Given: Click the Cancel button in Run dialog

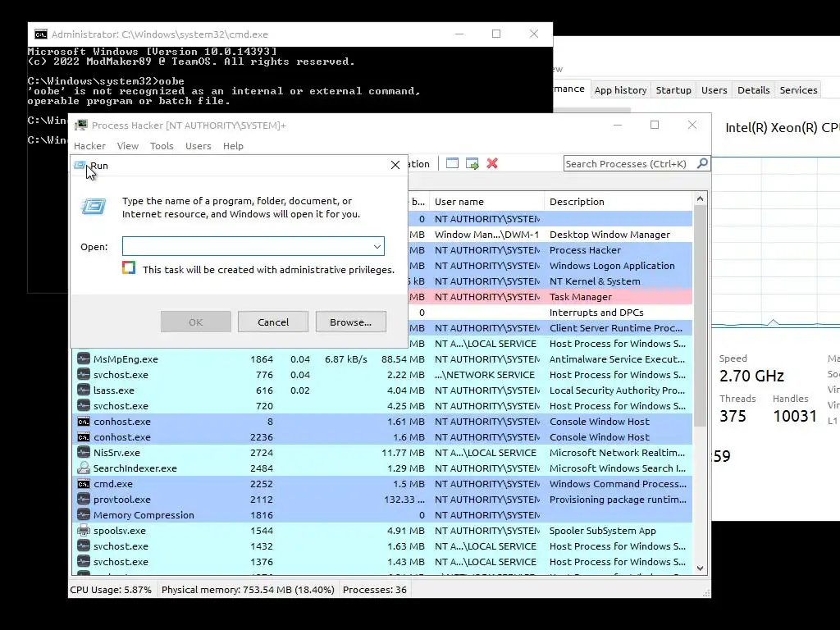Looking at the screenshot, I should pos(273,322).
